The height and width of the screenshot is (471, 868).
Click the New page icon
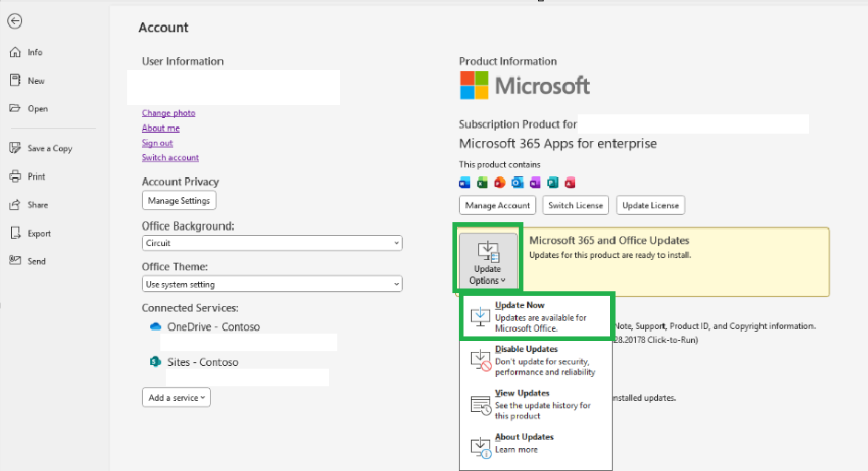point(15,80)
